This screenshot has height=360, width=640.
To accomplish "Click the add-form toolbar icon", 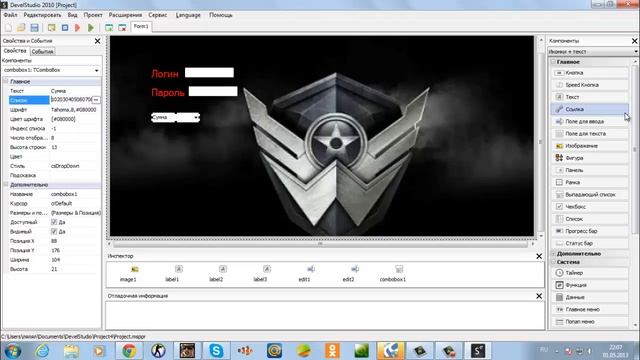I will point(109,28).
